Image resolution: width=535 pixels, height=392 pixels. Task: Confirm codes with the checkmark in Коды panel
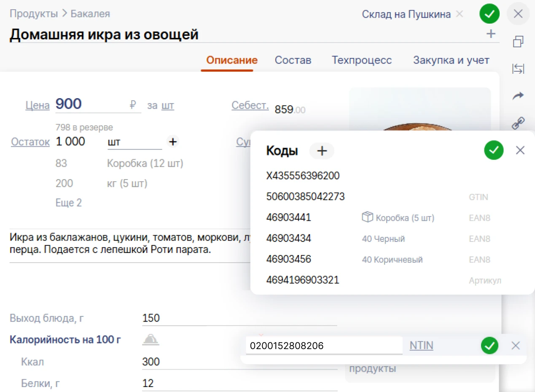click(x=494, y=150)
